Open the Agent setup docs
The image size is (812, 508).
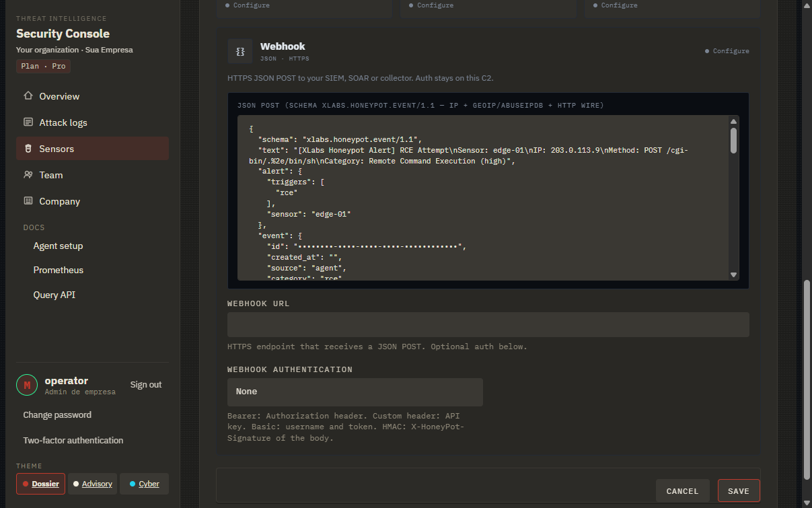click(x=59, y=246)
